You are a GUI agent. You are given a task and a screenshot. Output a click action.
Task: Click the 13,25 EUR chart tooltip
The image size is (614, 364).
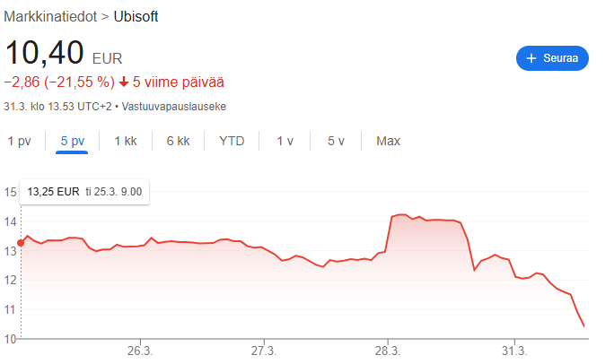(x=84, y=192)
